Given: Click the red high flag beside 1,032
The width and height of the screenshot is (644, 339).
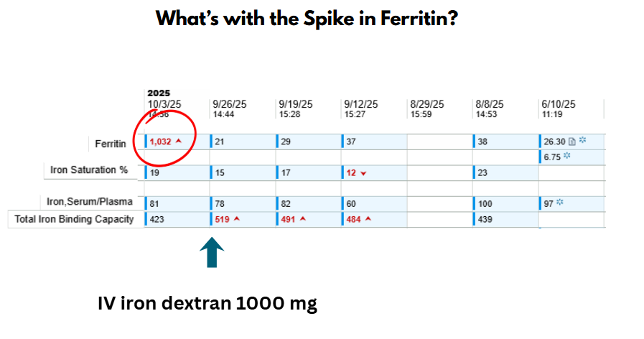Looking at the screenshot, I should coord(179,141).
